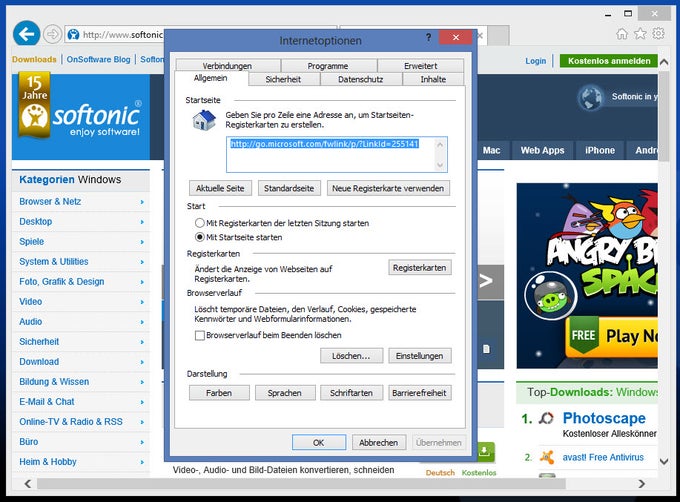
Task: Click the Photoscape program icon
Action: coord(546,418)
